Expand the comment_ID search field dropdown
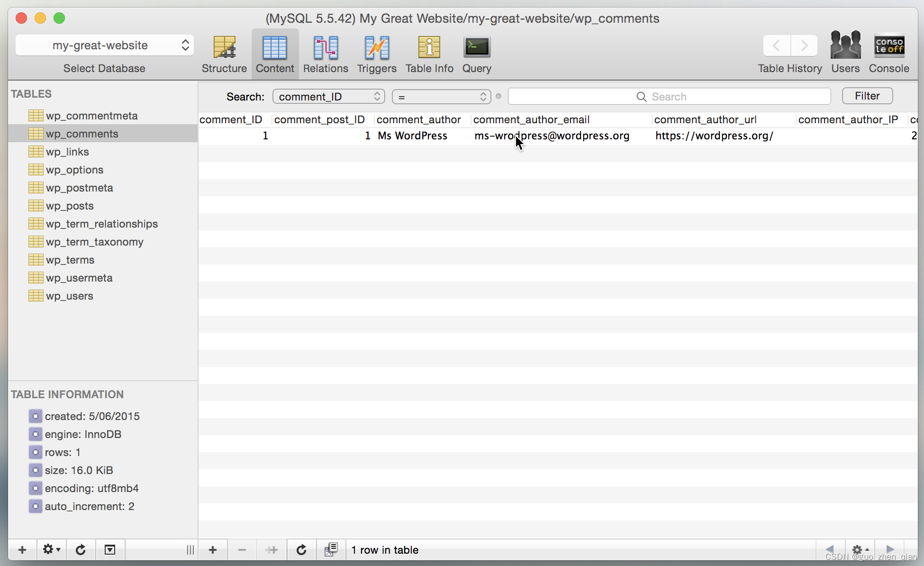 click(328, 97)
